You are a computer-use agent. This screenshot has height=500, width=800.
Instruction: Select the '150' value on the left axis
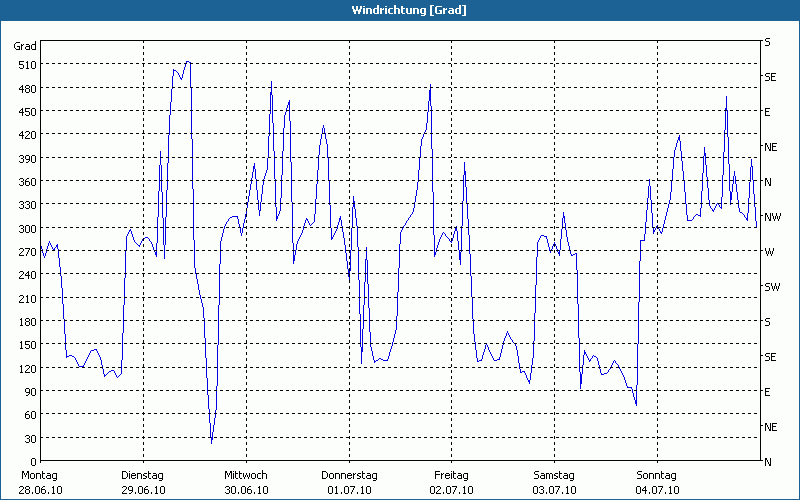(x=28, y=345)
